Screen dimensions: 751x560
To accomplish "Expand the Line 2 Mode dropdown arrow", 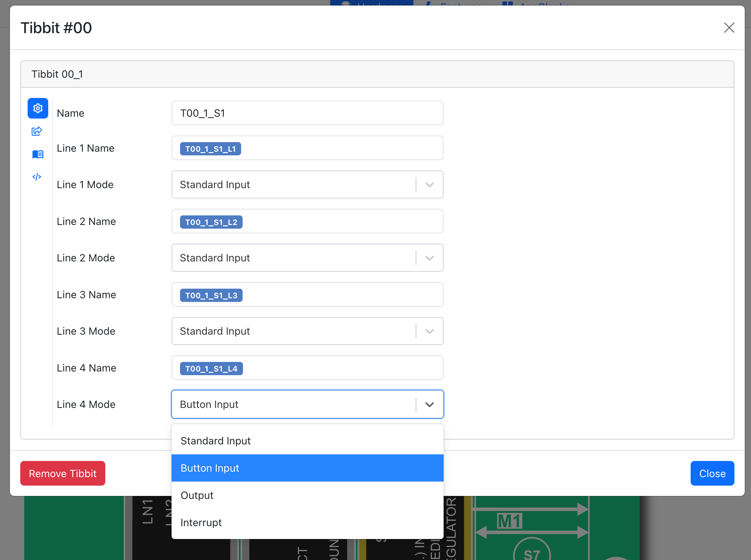I will (429, 258).
